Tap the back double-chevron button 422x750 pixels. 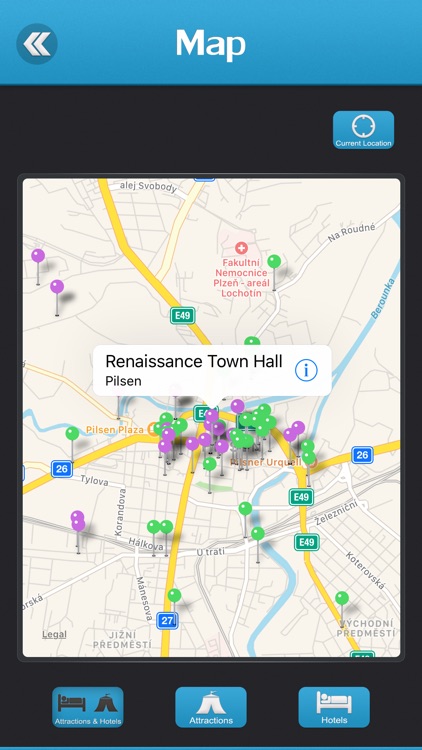pos(37,44)
